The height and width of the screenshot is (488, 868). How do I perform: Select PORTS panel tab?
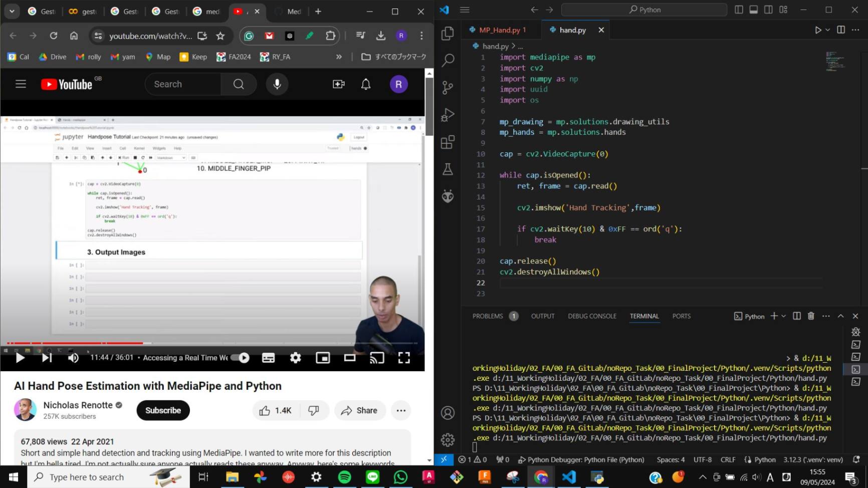pyautogui.click(x=682, y=316)
